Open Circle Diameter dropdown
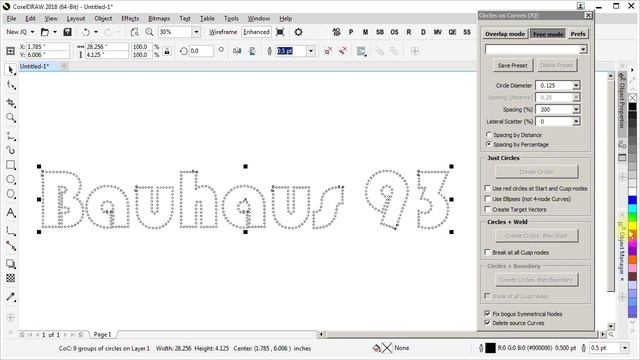 (x=576, y=85)
